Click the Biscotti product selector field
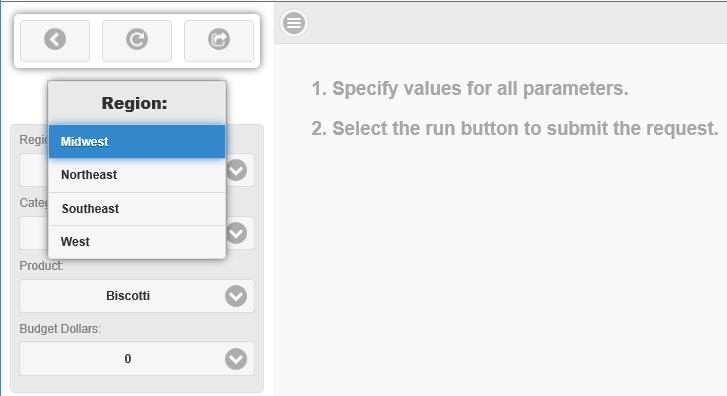 tap(137, 296)
